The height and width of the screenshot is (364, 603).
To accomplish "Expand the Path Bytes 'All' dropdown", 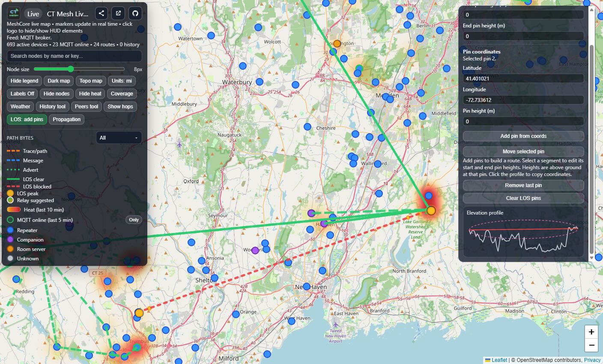I will coord(119,137).
